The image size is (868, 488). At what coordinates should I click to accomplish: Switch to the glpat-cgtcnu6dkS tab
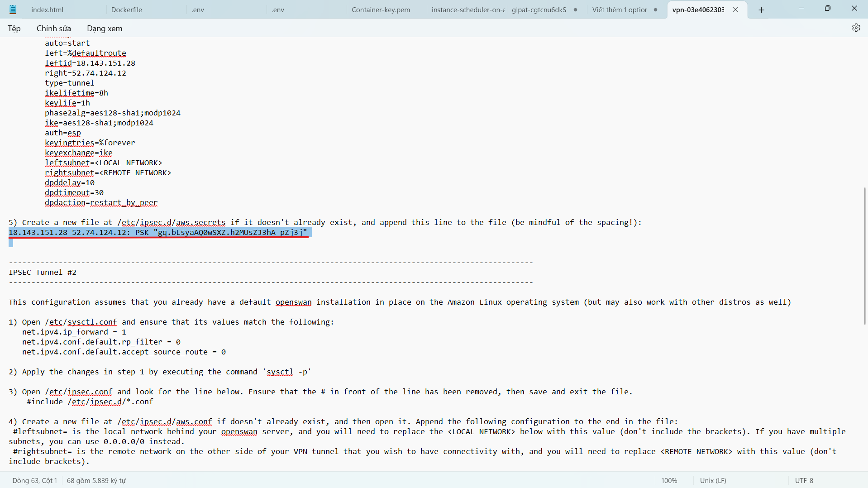click(539, 10)
